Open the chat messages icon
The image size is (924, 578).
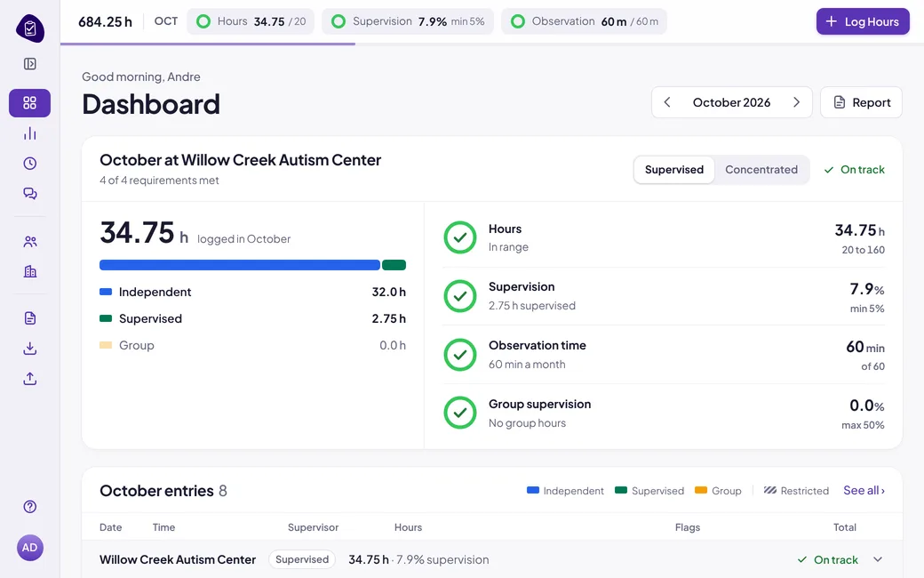(30, 194)
